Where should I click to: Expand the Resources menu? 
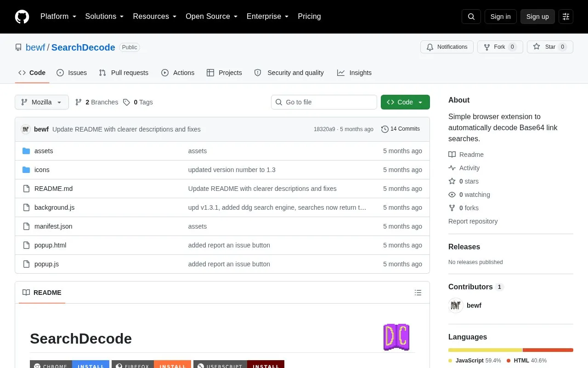click(155, 17)
